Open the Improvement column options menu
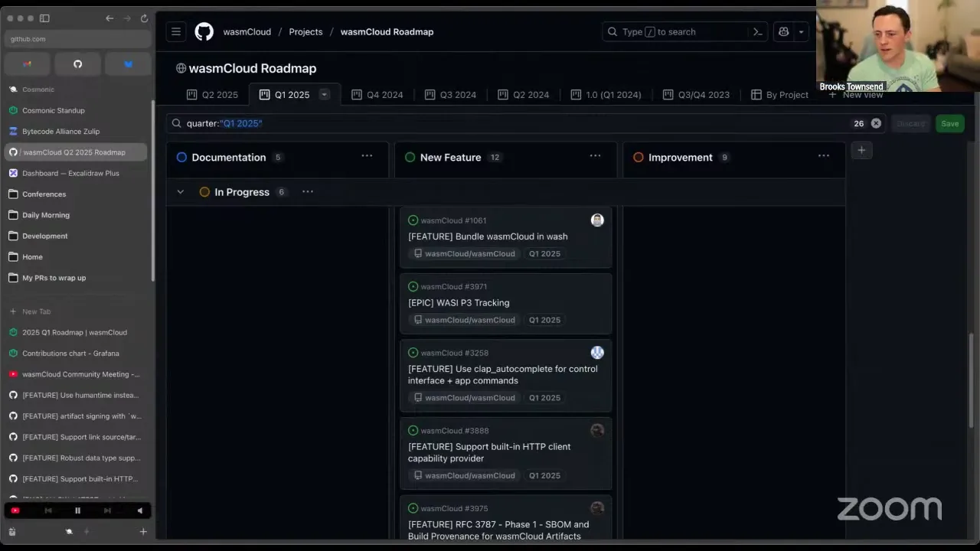This screenshot has width=980, height=551. coord(824,156)
